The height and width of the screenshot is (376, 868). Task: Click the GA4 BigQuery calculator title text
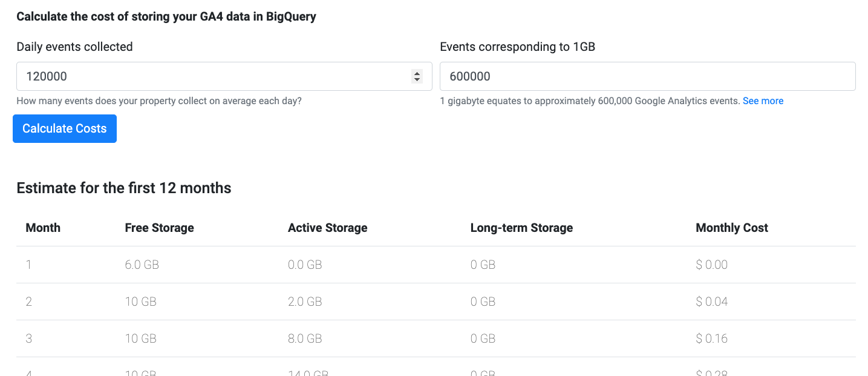coord(166,16)
